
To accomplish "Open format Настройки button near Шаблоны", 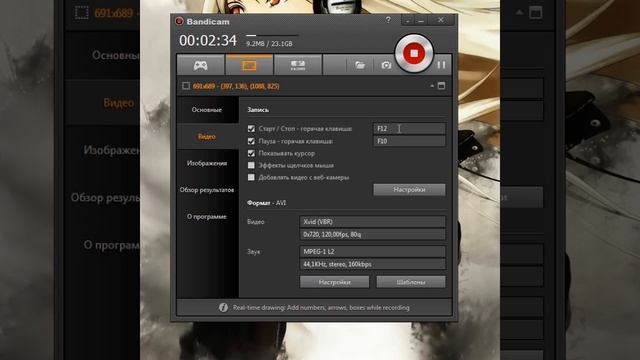I will click(x=334, y=282).
